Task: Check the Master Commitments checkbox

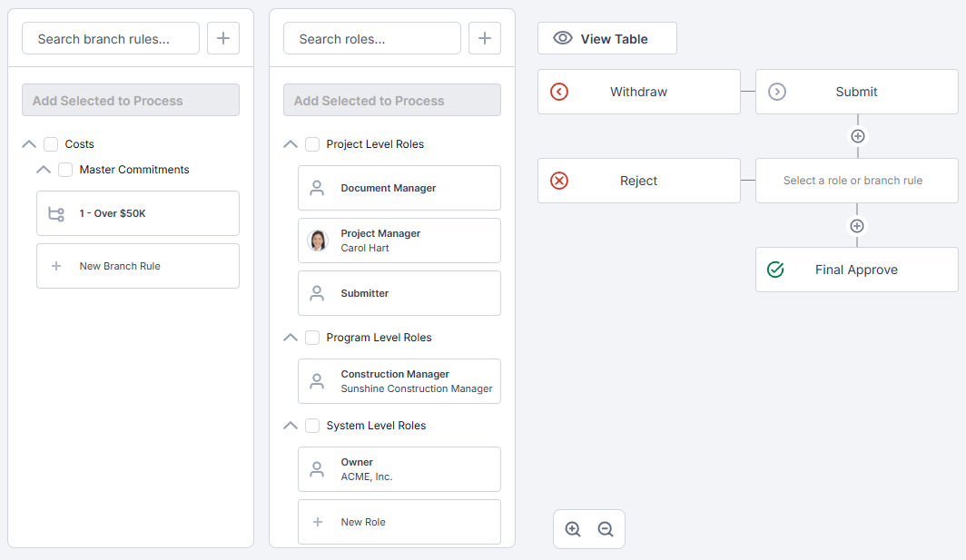Action: coord(65,170)
